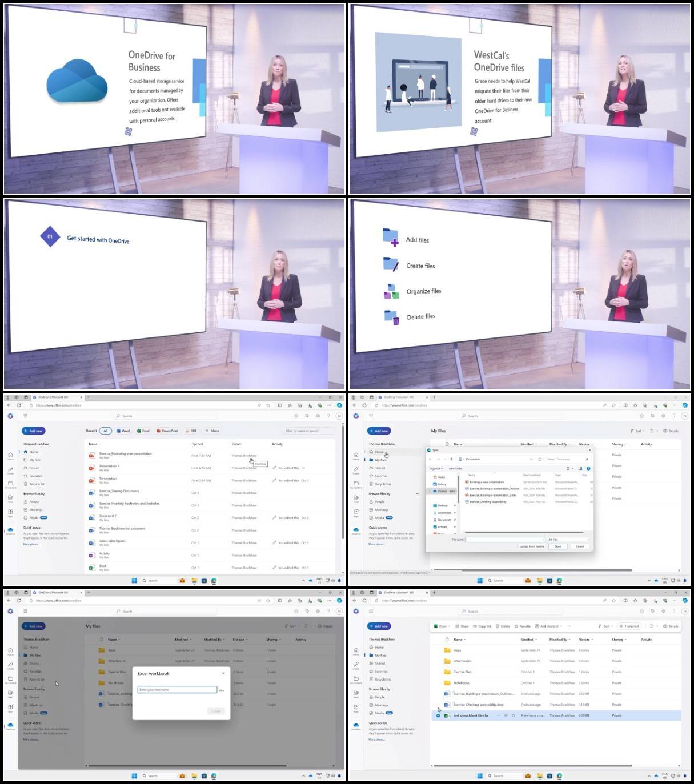Select Desktop in the Open dialog sidebar
Viewport: 694px width, 784px height.
[442, 506]
